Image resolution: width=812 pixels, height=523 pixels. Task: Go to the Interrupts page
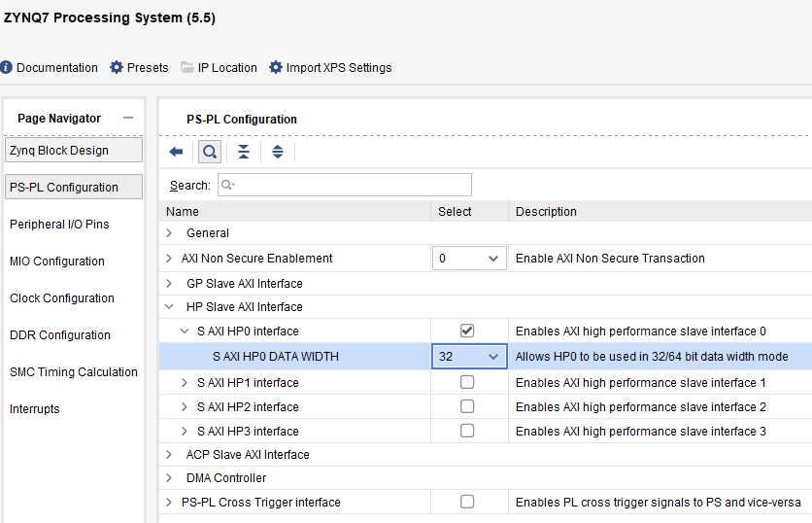(35, 409)
